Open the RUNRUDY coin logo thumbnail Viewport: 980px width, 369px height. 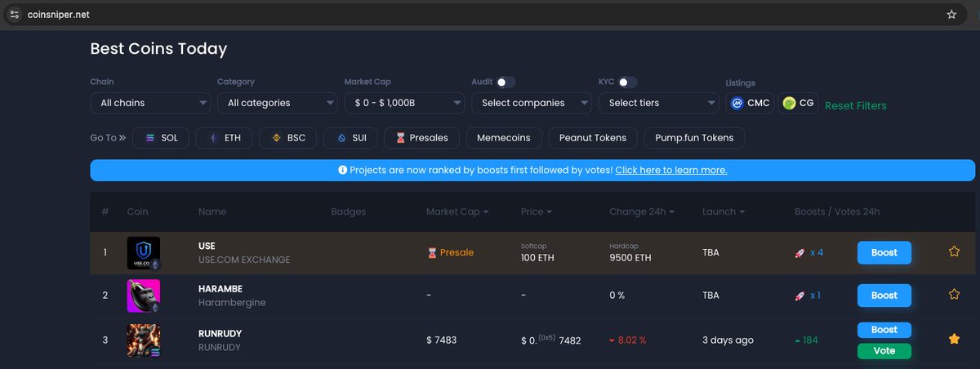tap(144, 340)
